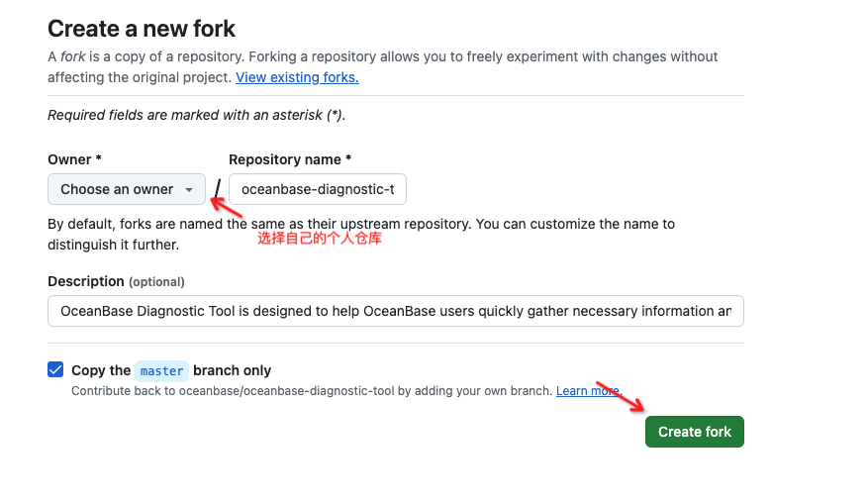Click the blue "master" branch badge

point(161,370)
